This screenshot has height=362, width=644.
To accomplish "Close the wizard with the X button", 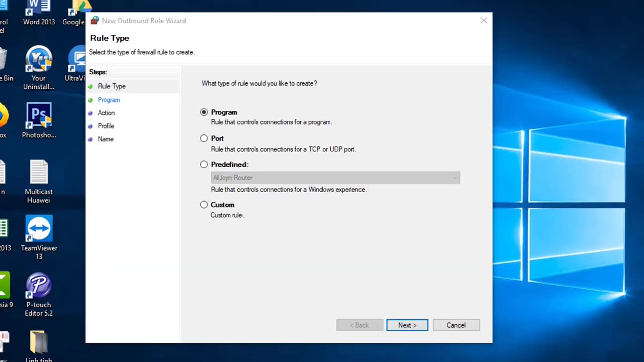I will click(484, 21).
